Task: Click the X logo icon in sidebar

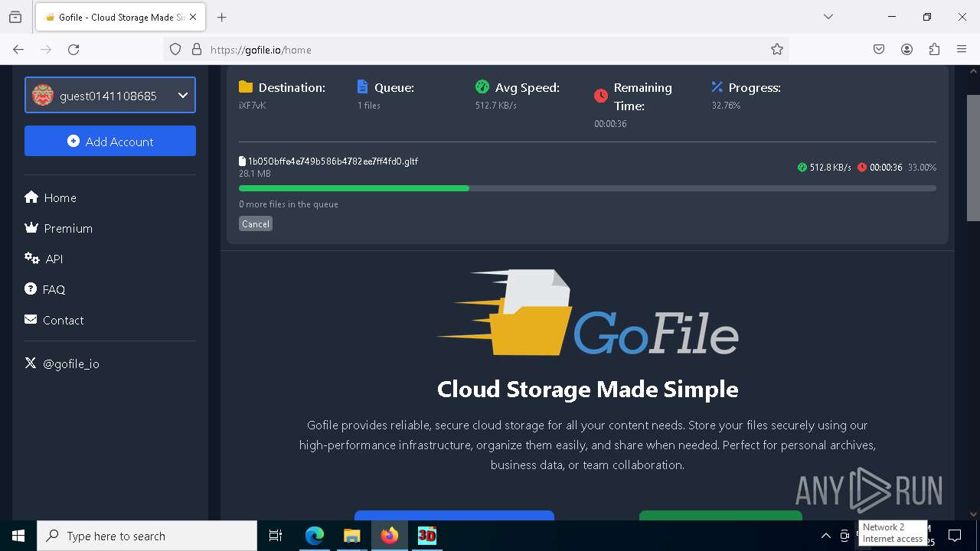Action: tap(31, 363)
